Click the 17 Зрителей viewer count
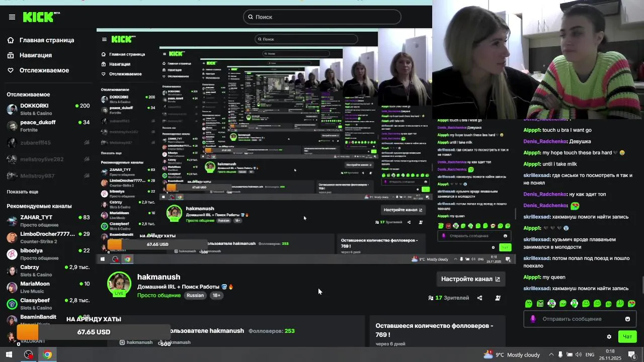This screenshot has width=644, height=362. tap(449, 298)
